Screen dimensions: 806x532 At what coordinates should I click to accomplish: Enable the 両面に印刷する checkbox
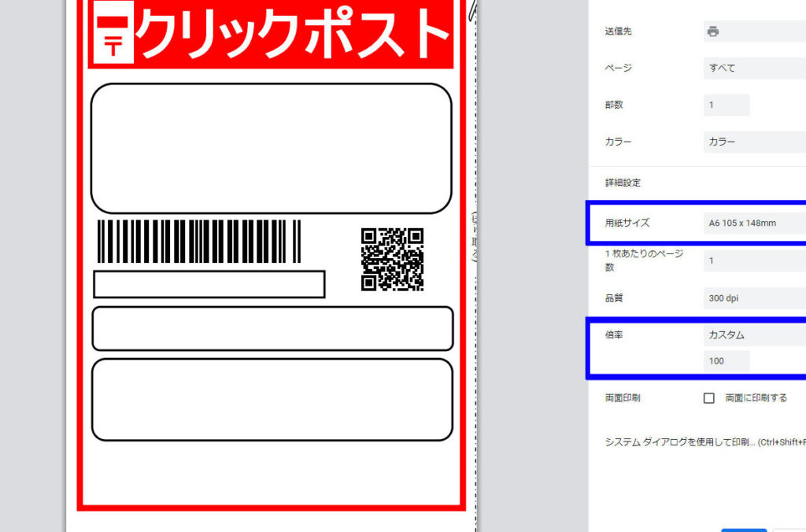708,398
